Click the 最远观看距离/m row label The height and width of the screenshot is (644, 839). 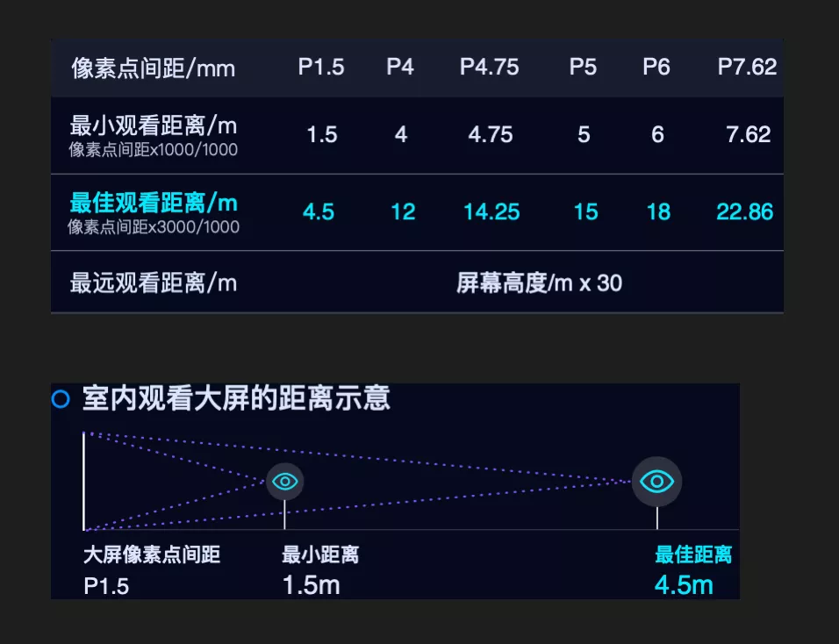pos(154,283)
